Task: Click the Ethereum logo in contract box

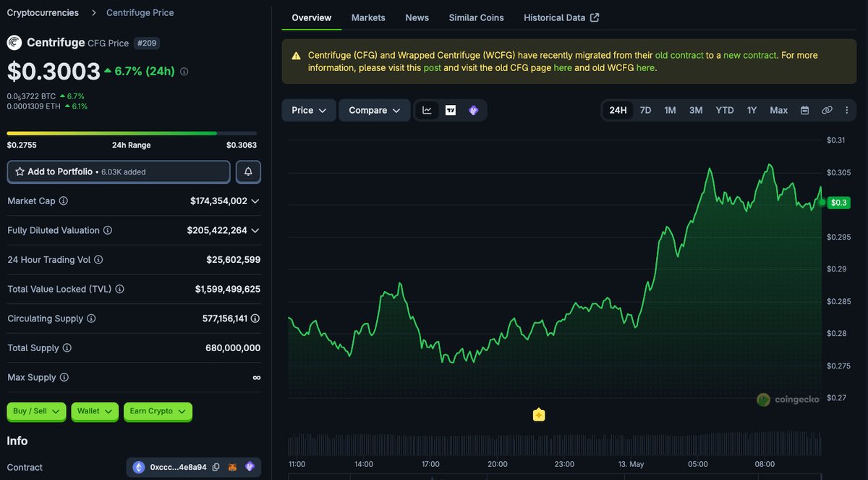Action: [139, 467]
